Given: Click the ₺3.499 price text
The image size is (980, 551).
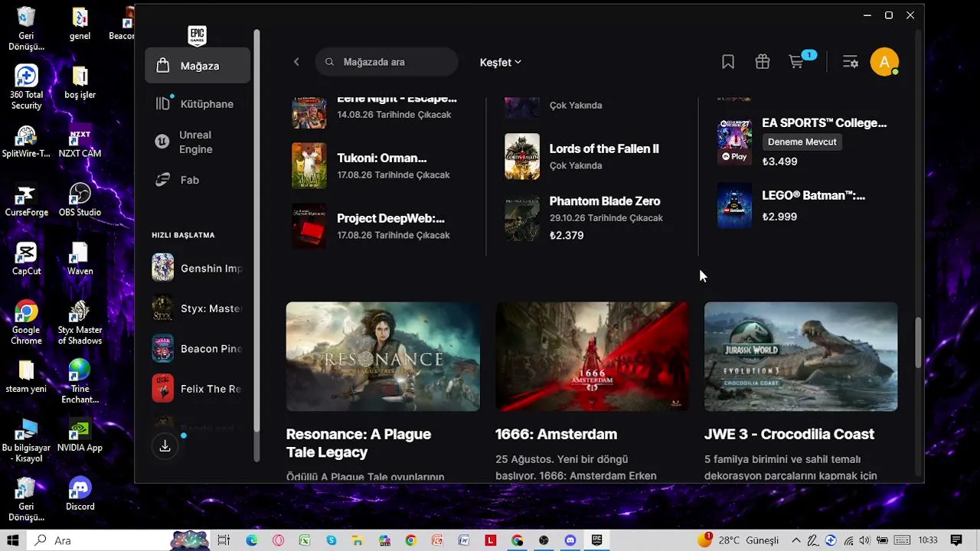Looking at the screenshot, I should click(x=779, y=161).
